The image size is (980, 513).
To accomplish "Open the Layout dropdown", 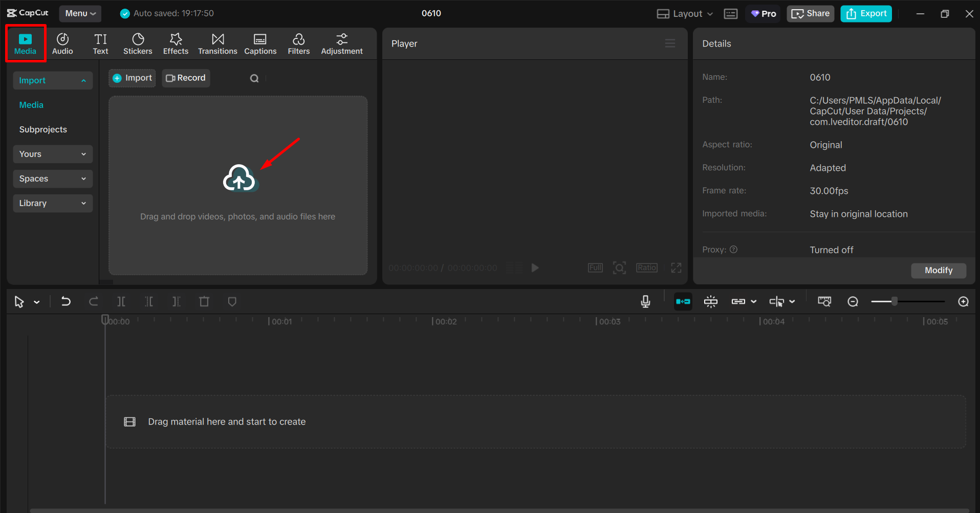I will pyautogui.click(x=684, y=13).
